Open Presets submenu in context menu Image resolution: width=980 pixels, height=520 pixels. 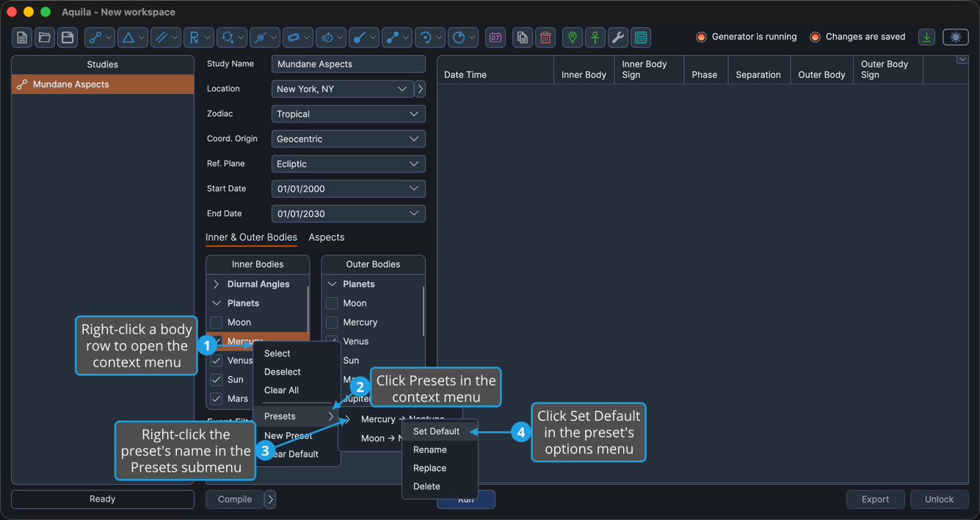point(297,416)
